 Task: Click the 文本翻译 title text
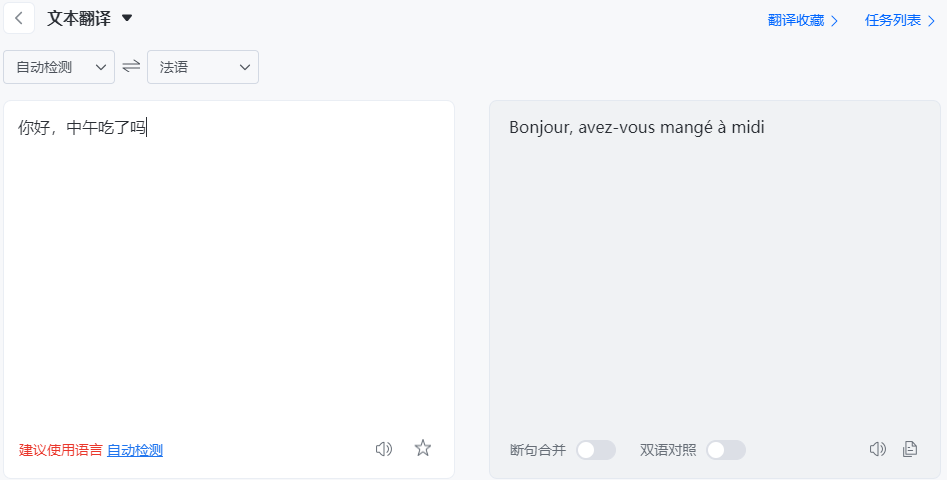[79, 18]
